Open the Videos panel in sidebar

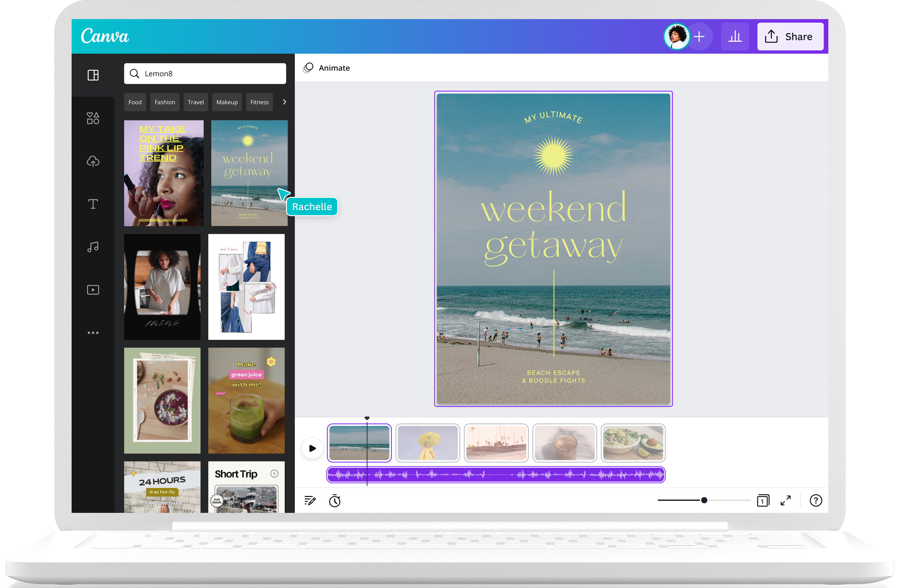(93, 290)
